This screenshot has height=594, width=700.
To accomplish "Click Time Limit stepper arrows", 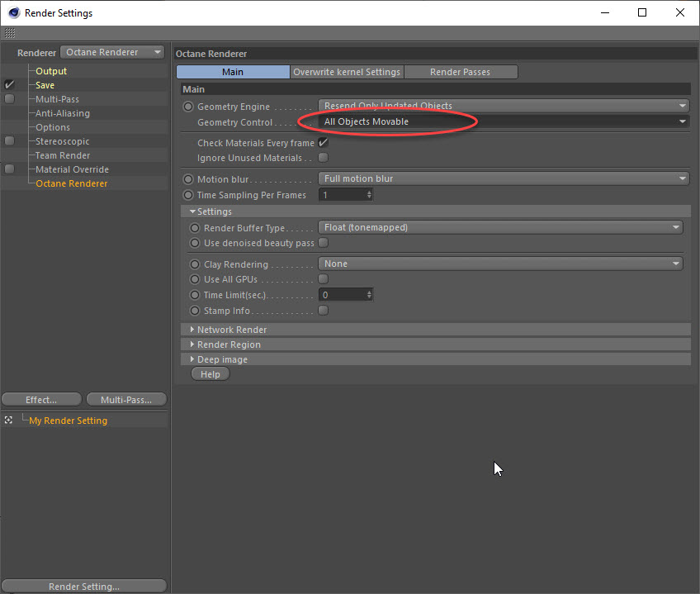I will pos(369,295).
